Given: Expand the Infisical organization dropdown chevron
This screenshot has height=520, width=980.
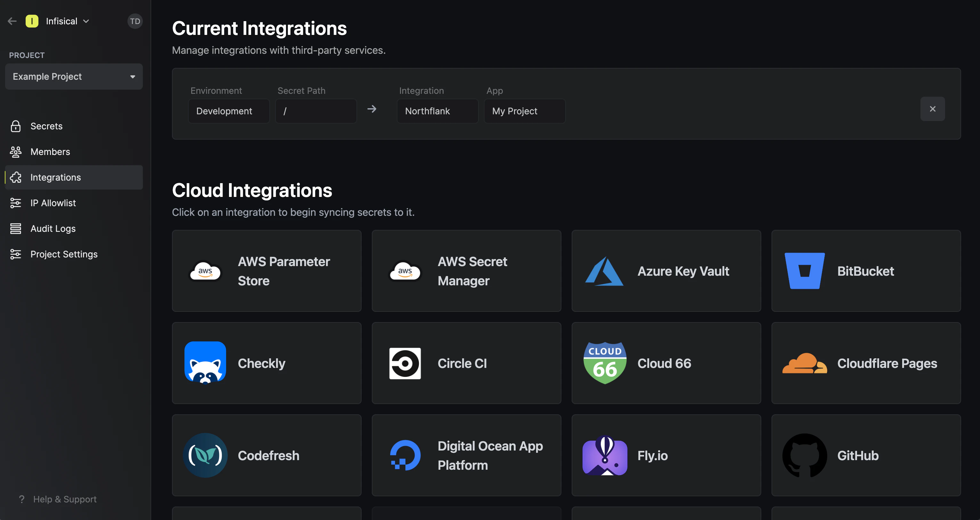Looking at the screenshot, I should point(86,21).
